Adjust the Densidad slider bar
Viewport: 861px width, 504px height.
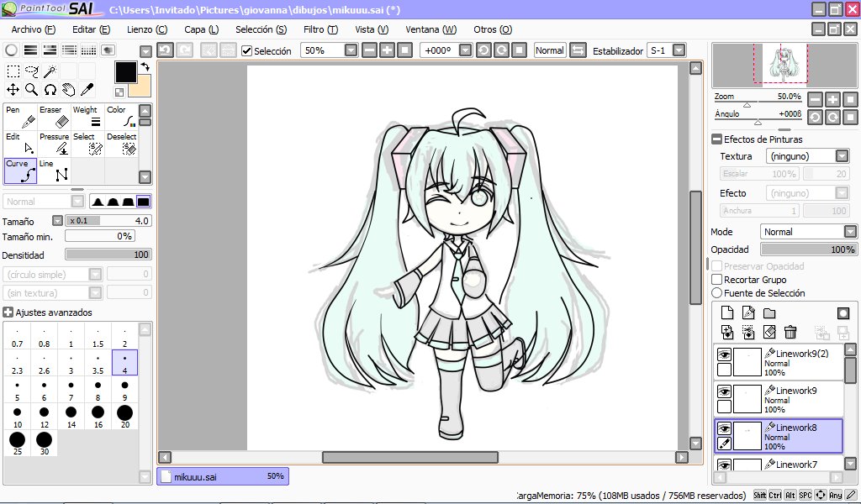click(108, 255)
